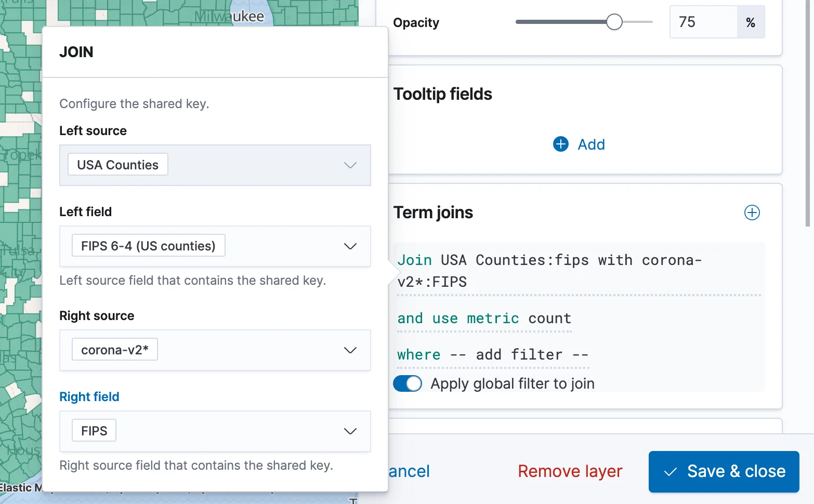Click the USA Counties selected value
Viewport: 814px width, 504px height.
coord(118,165)
